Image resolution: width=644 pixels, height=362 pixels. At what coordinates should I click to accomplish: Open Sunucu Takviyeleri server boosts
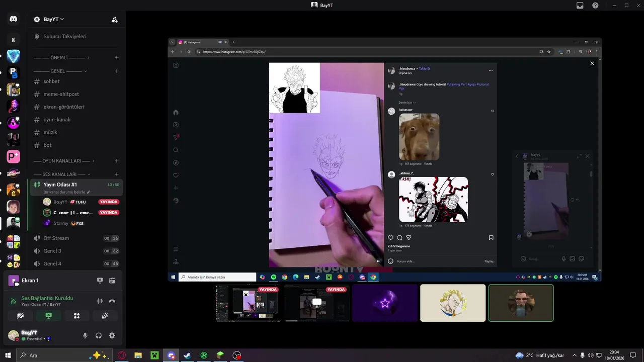[65, 37]
